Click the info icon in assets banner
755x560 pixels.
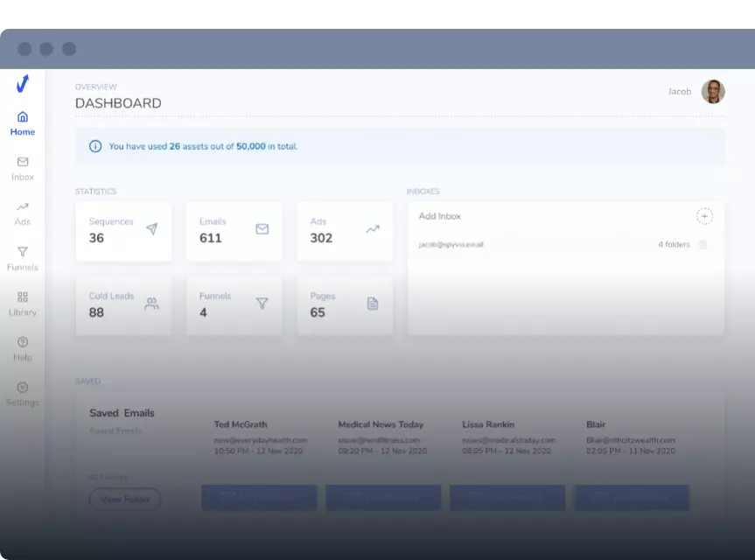coord(95,146)
